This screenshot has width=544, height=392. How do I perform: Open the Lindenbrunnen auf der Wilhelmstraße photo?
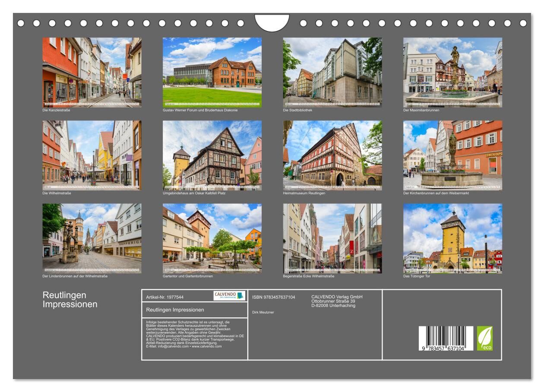click(92, 238)
